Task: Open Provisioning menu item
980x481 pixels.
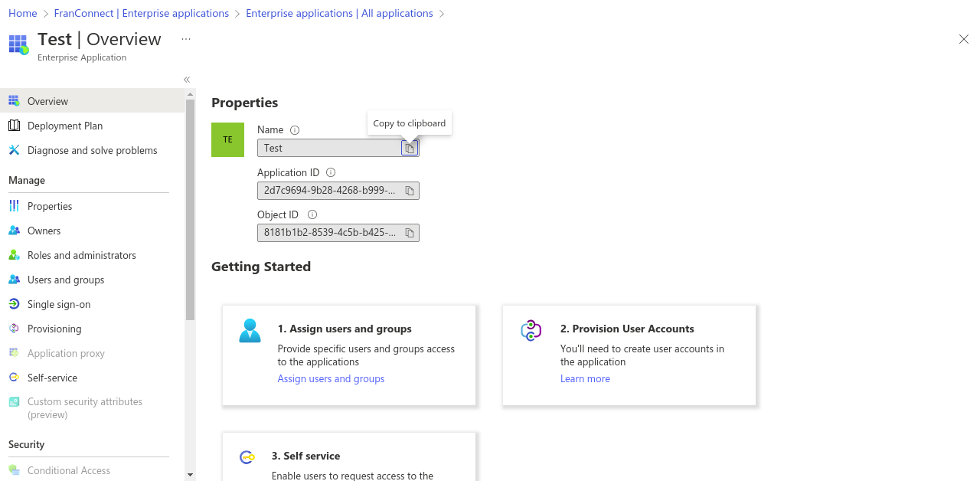Action: coord(92,329)
